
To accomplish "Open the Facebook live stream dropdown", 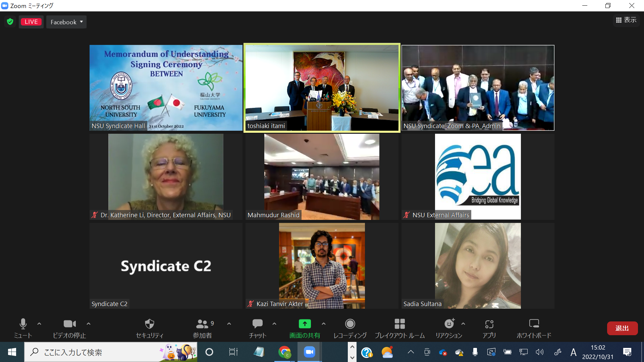I will tap(66, 22).
